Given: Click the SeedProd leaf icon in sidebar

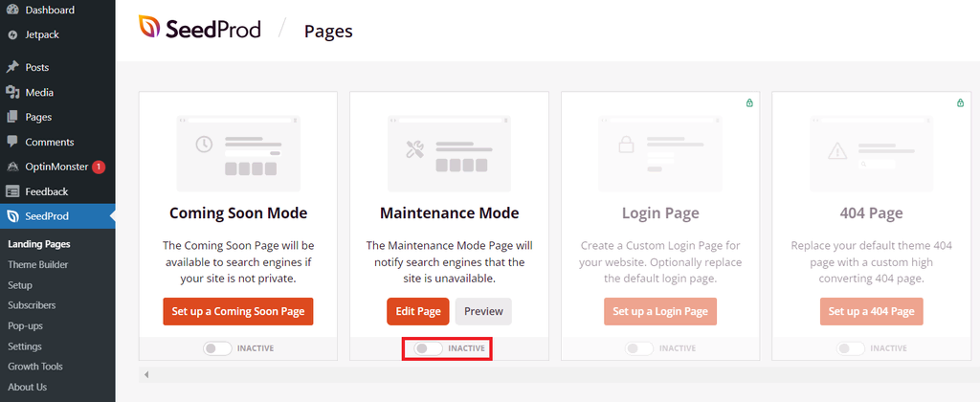Looking at the screenshot, I should click(12, 216).
